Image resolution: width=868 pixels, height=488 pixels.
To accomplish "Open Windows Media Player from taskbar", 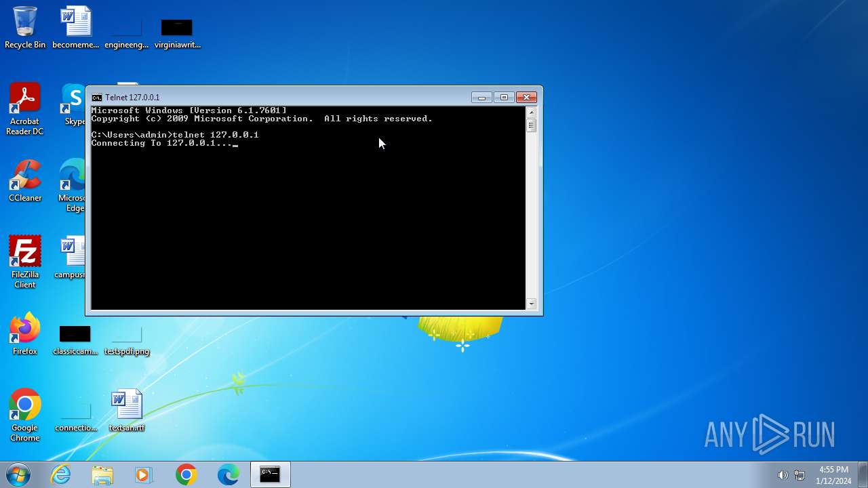I will (144, 474).
